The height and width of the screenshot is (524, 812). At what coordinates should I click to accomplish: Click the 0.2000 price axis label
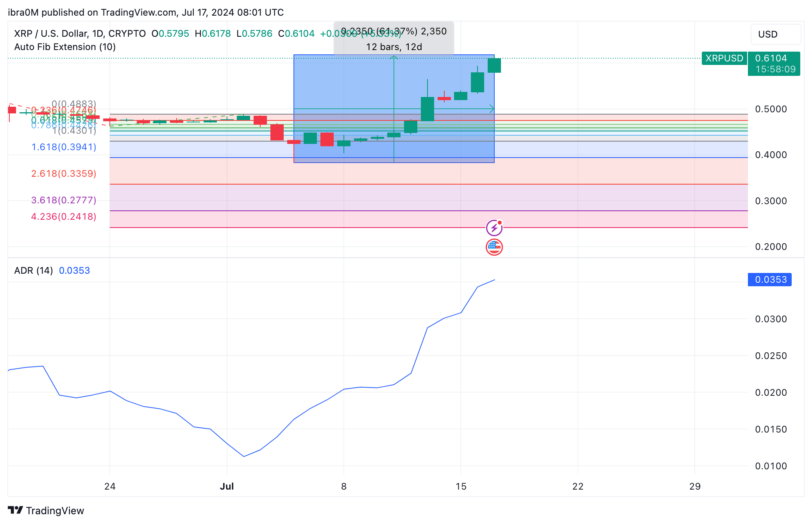771,247
